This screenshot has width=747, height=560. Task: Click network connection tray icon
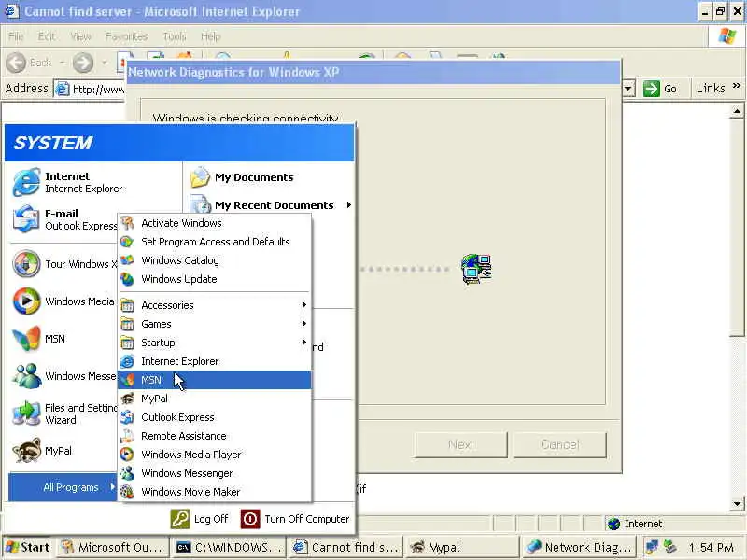pyautogui.click(x=651, y=547)
